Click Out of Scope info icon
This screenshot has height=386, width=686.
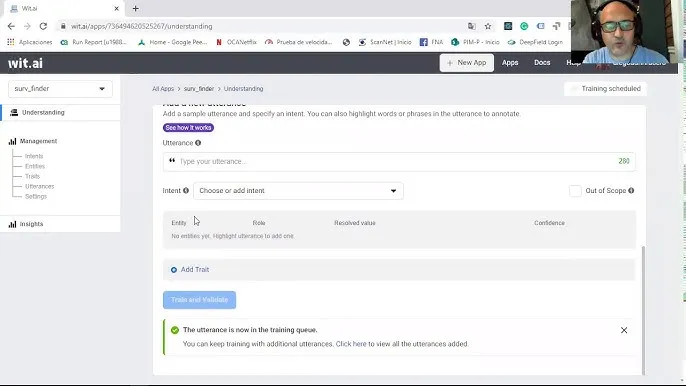click(x=631, y=190)
